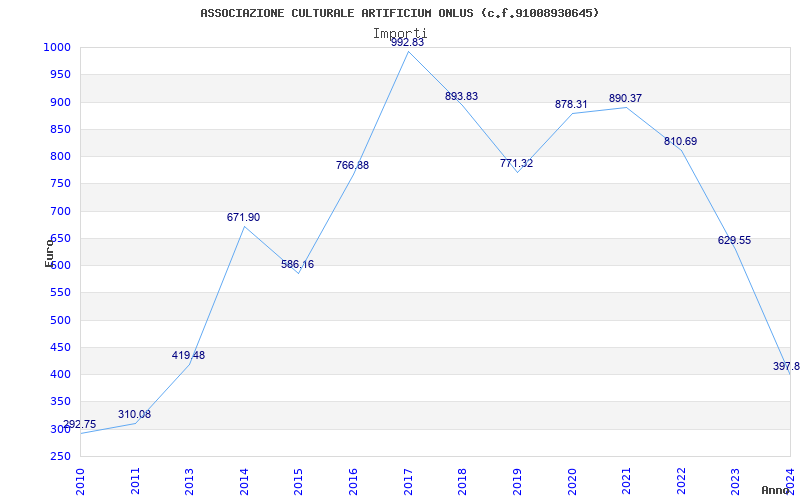
Task: Select year 2020 on the x-axis
Action: 571,481
